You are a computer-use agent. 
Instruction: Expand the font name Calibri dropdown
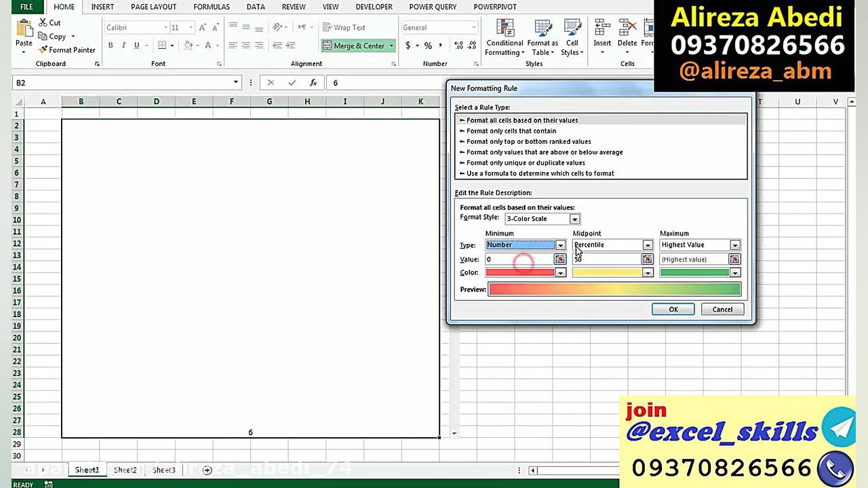click(x=165, y=28)
